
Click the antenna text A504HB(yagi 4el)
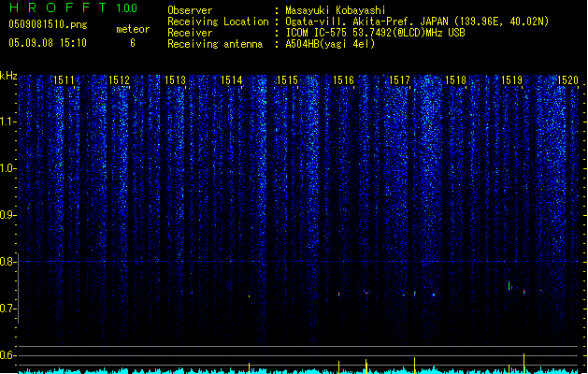(x=330, y=44)
